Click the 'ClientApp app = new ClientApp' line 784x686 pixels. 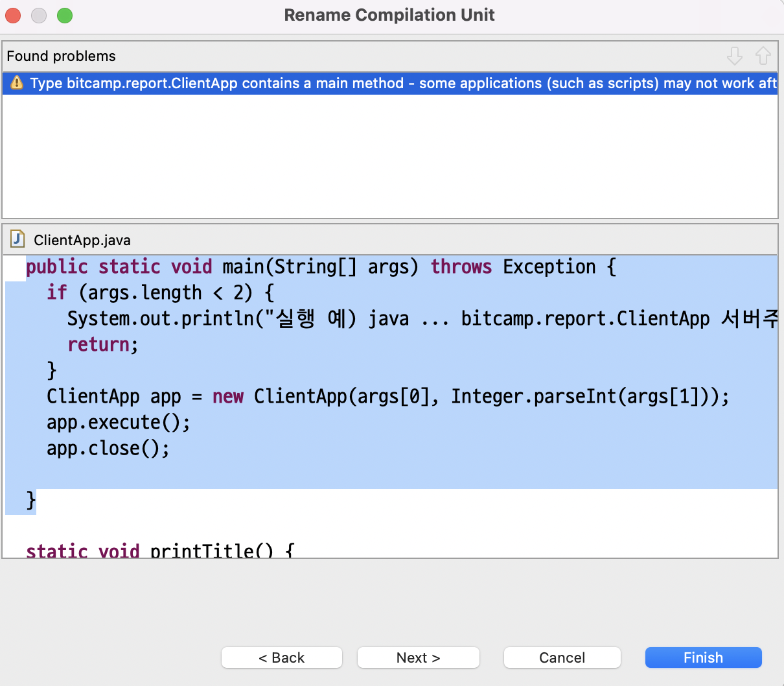coord(388,396)
